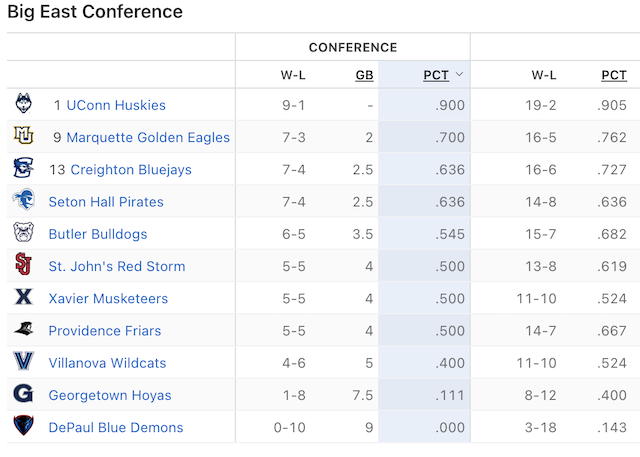Click the Seton Hall Pirates logo

tap(23, 200)
